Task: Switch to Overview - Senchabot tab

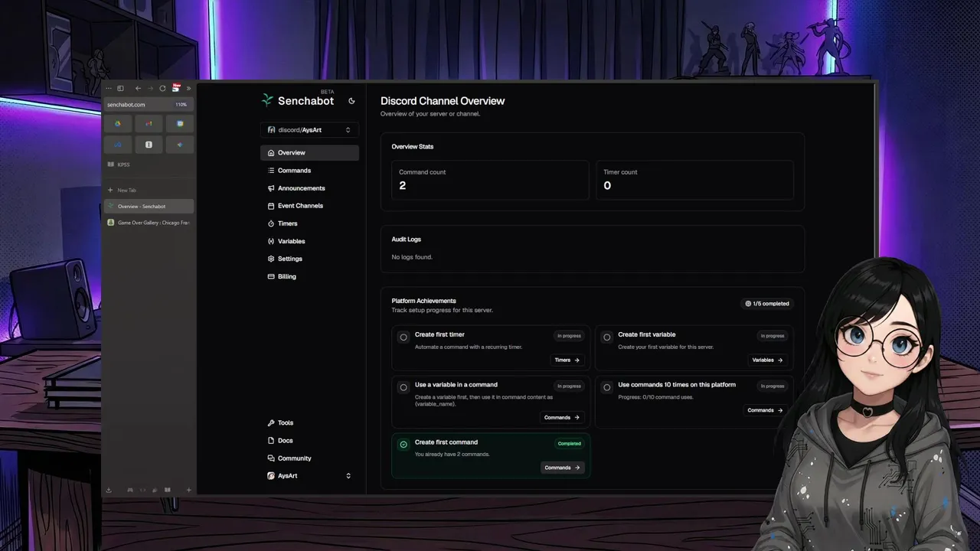Action: 149,207
